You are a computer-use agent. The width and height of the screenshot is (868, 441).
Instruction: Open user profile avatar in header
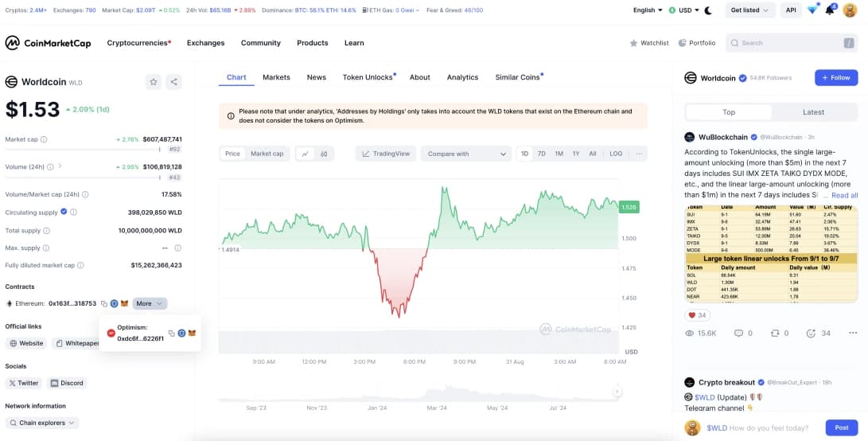(850, 10)
